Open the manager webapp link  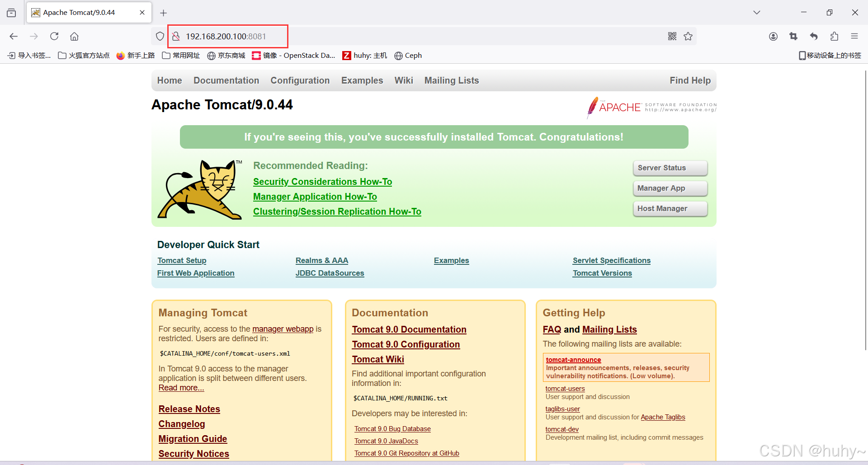tap(283, 329)
